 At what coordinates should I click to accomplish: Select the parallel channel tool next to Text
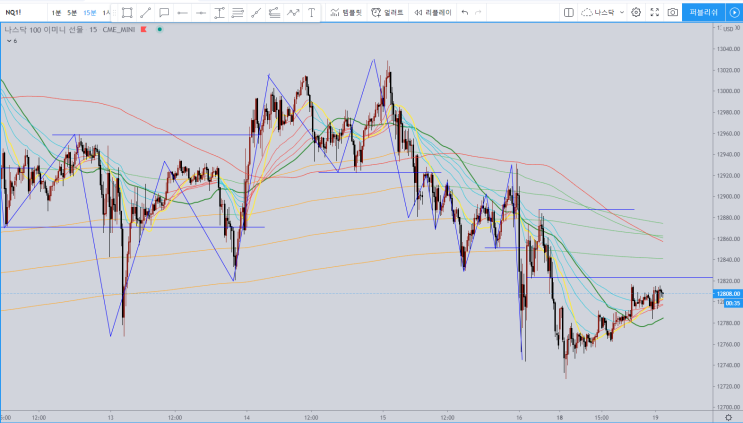(x=274, y=13)
